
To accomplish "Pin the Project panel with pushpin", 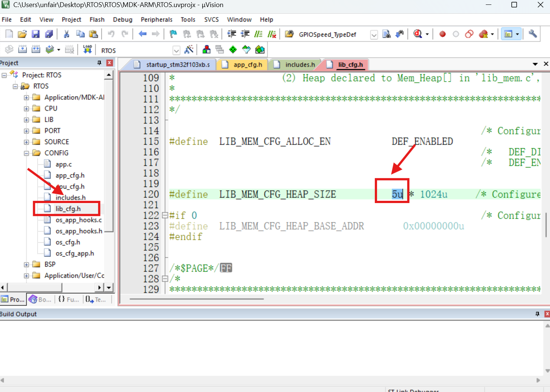I will coord(99,63).
